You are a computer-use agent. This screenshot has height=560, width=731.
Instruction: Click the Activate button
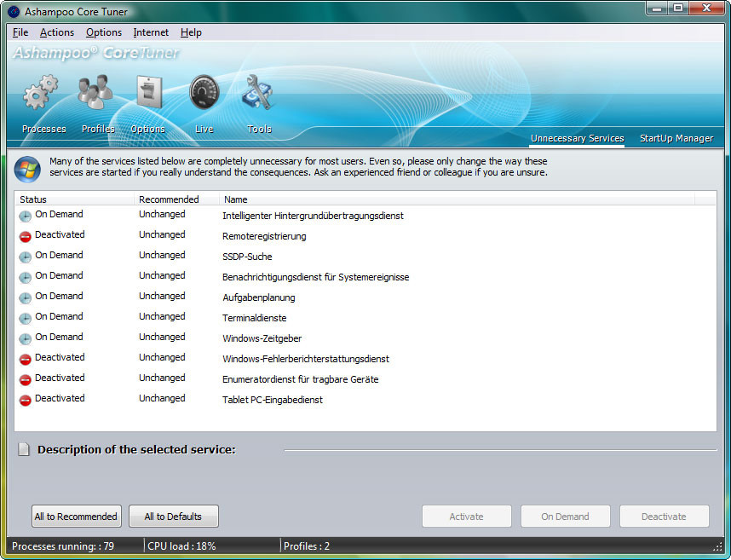click(x=467, y=517)
